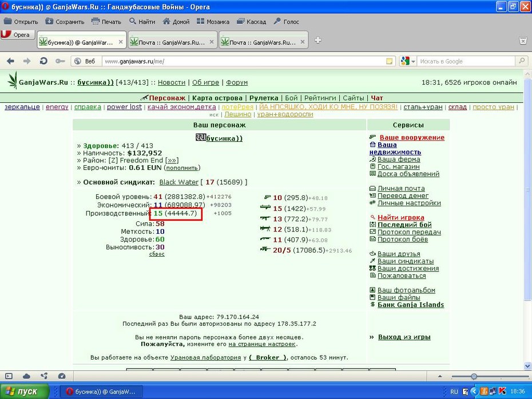Click the Opera menu button
Viewport: 532px width, 399px height.
[18, 34]
